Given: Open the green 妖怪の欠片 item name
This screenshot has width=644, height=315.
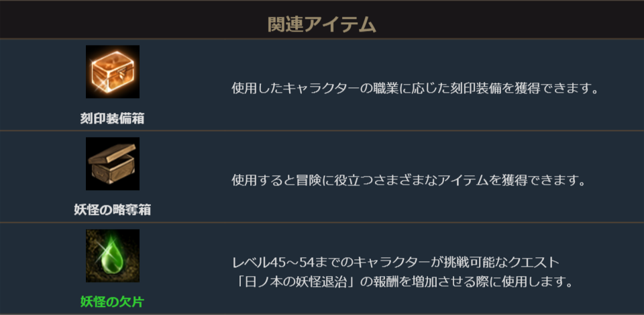Looking at the screenshot, I should [112, 302].
